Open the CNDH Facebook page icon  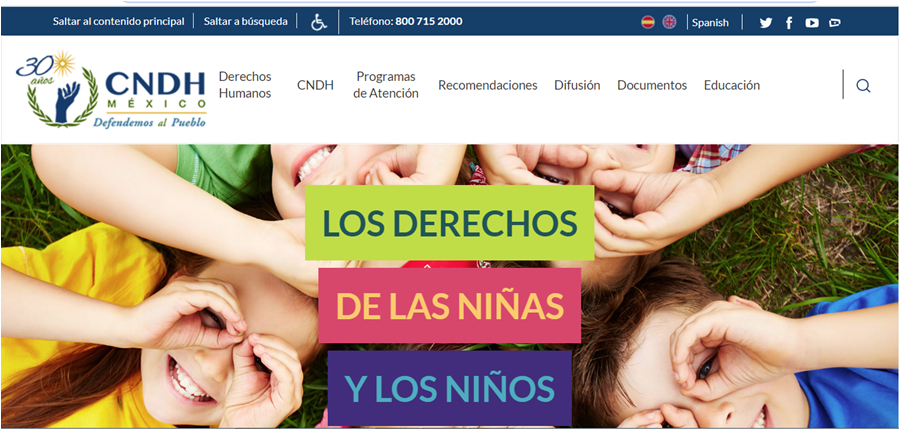tap(789, 23)
